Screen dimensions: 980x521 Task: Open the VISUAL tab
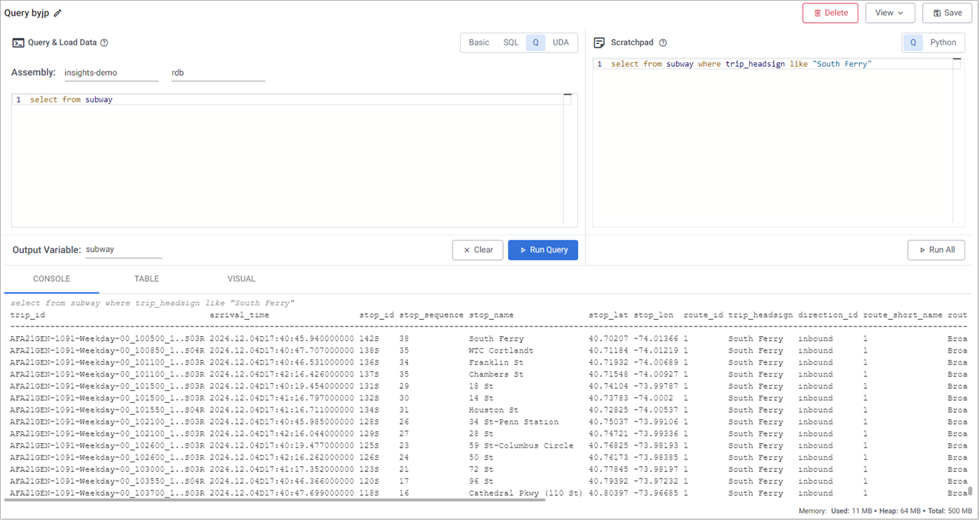coord(241,279)
